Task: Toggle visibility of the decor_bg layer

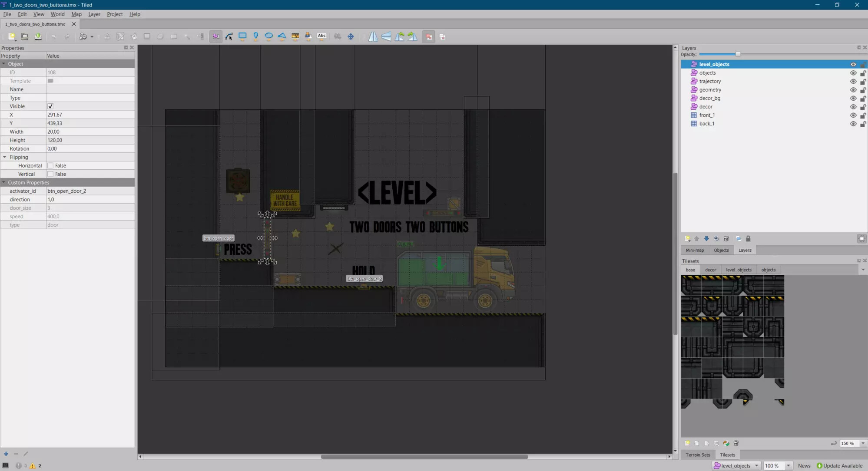Action: coord(853,99)
